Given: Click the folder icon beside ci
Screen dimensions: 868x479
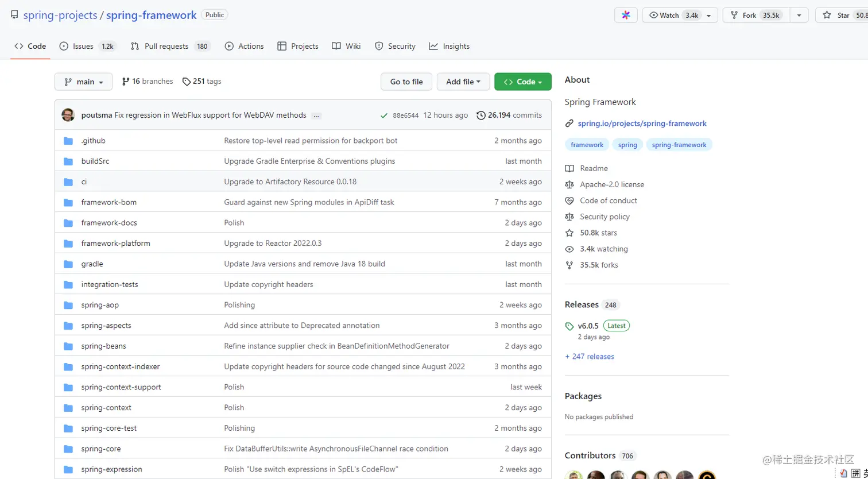Looking at the screenshot, I should (68, 182).
